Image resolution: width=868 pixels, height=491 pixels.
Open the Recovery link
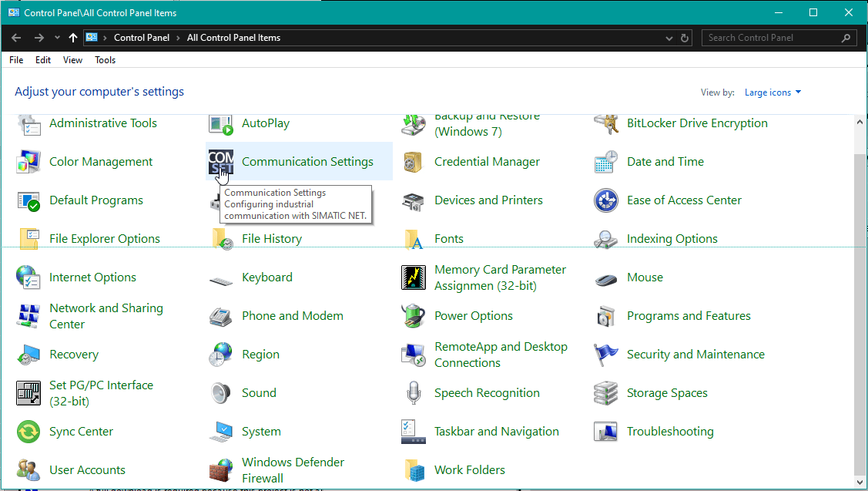point(74,355)
